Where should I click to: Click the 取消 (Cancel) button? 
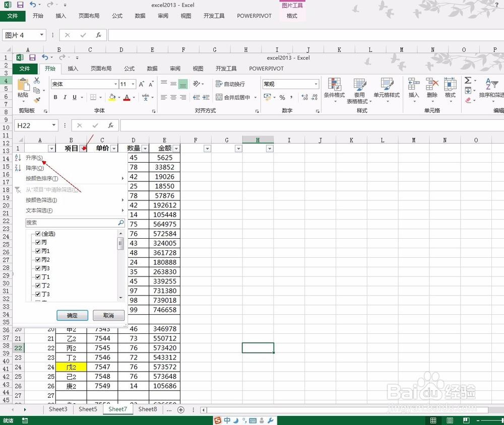[x=108, y=315]
